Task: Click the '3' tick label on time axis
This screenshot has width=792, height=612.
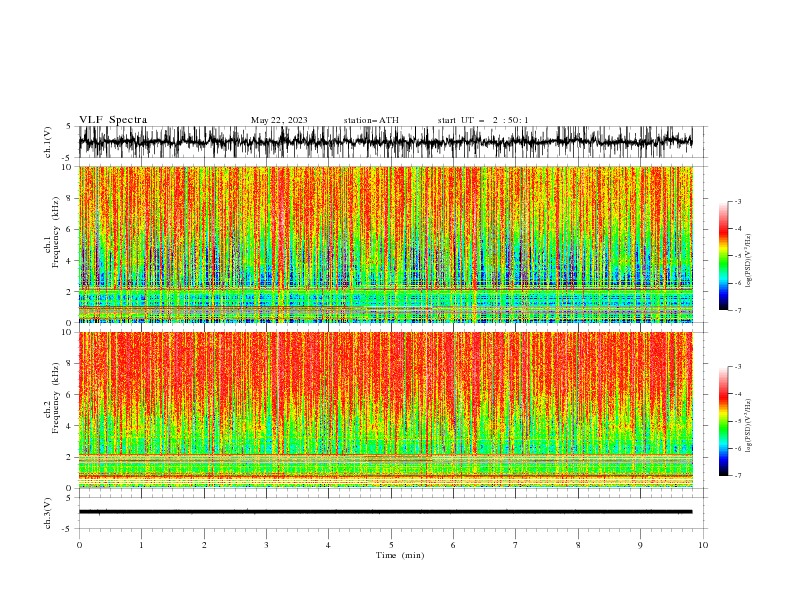Action: click(266, 545)
